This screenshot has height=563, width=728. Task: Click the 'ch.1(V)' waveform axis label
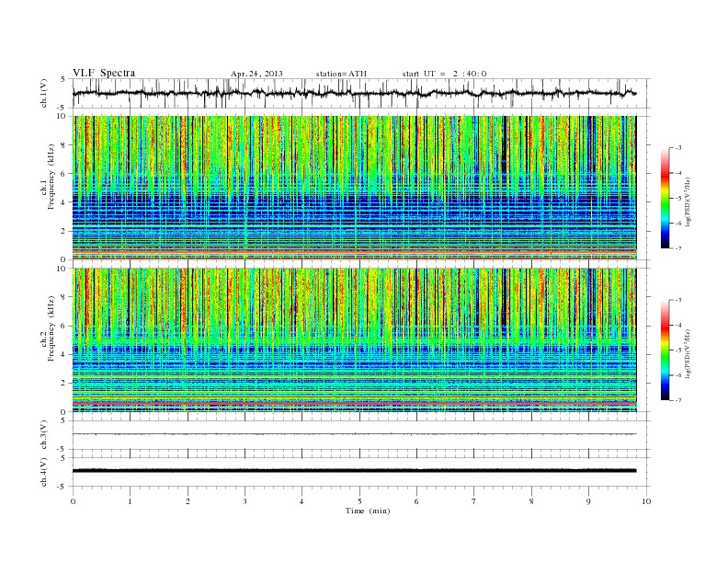[x=44, y=93]
